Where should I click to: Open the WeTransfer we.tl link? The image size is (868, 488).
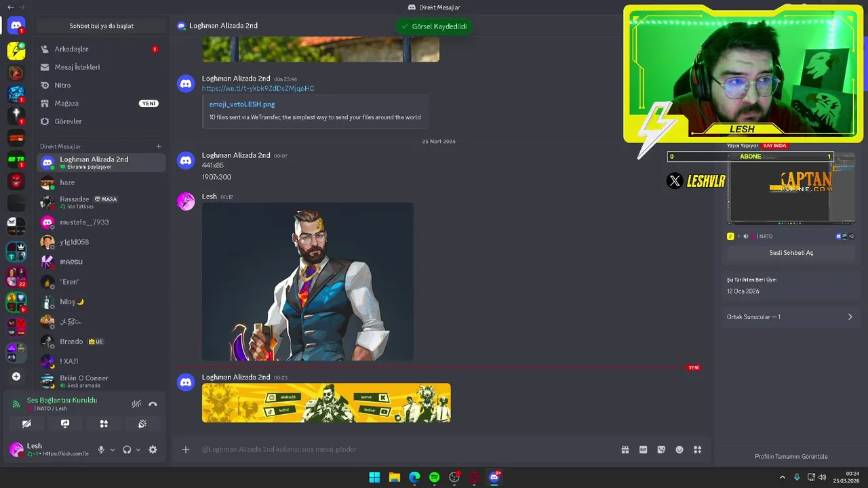(258, 88)
